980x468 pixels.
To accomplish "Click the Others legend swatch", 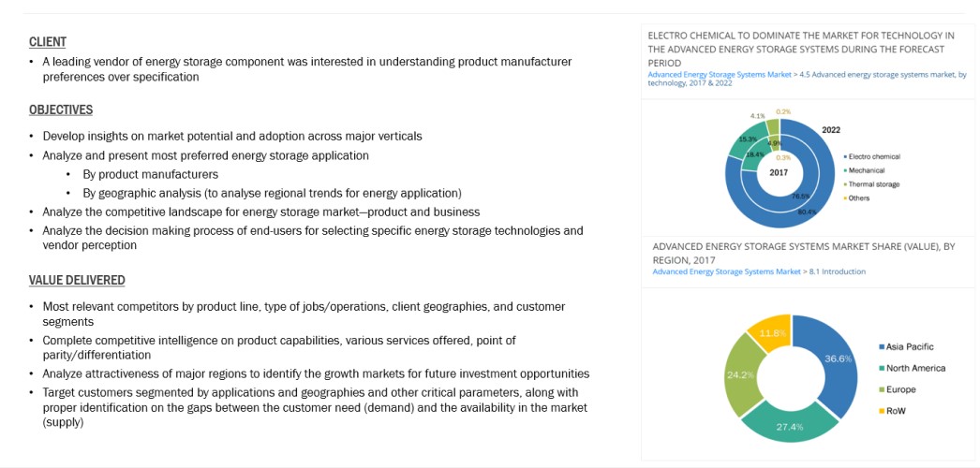I will click(x=846, y=198).
